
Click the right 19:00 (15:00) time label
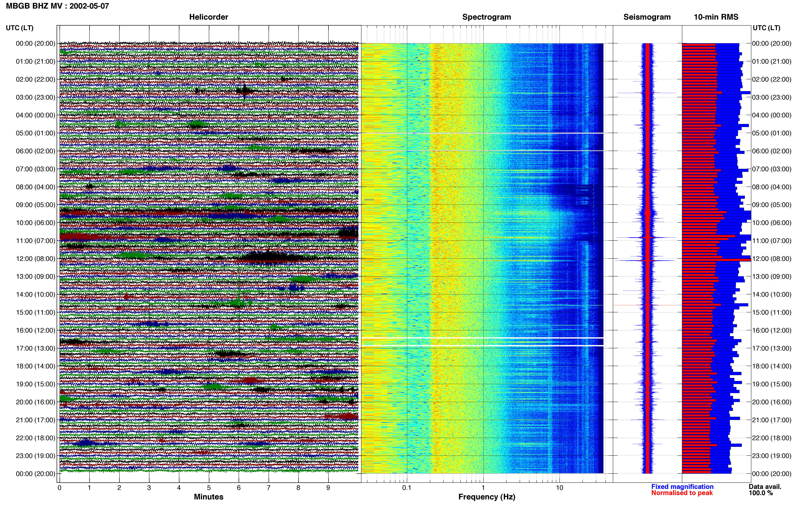[x=772, y=384]
